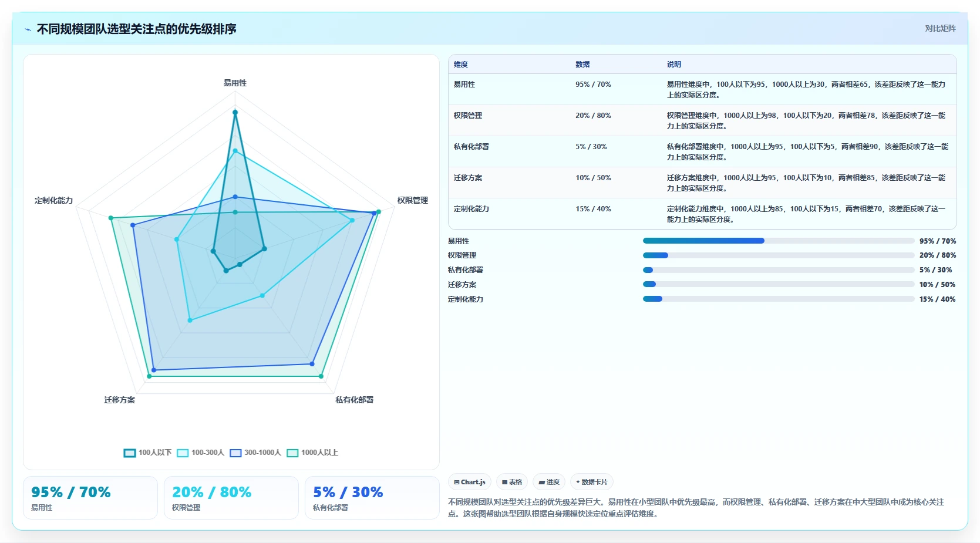Select the 进度 tag chip
980x543 pixels.
549,482
